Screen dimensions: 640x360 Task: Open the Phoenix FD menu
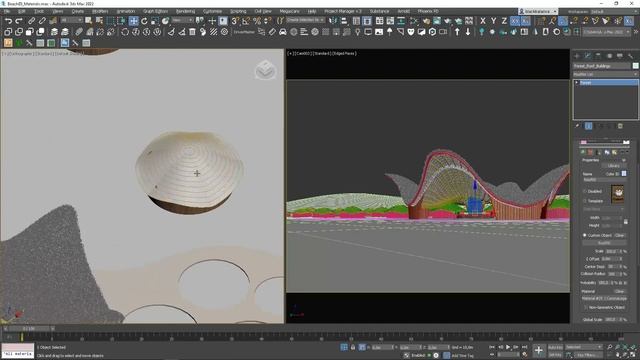pyautogui.click(x=428, y=11)
